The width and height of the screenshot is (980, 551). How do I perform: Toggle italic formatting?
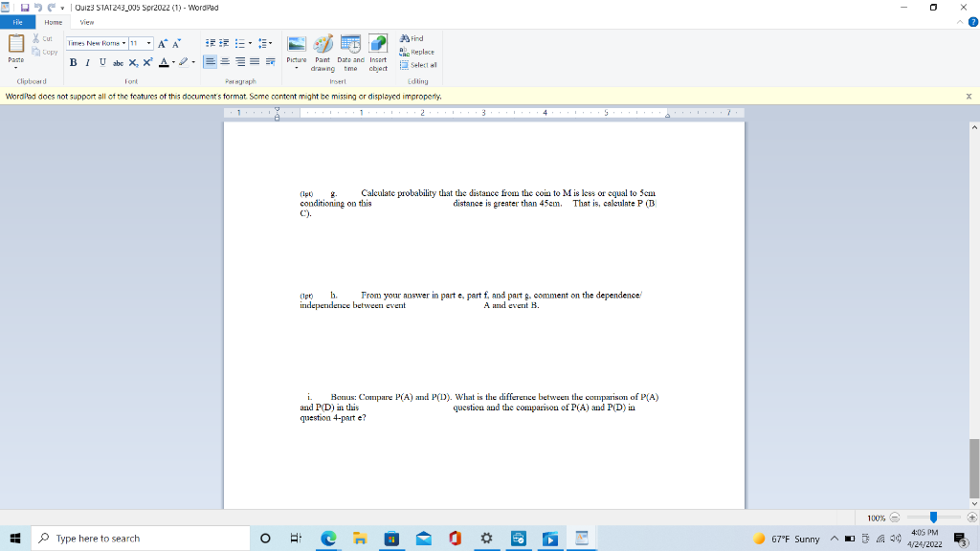coord(88,61)
